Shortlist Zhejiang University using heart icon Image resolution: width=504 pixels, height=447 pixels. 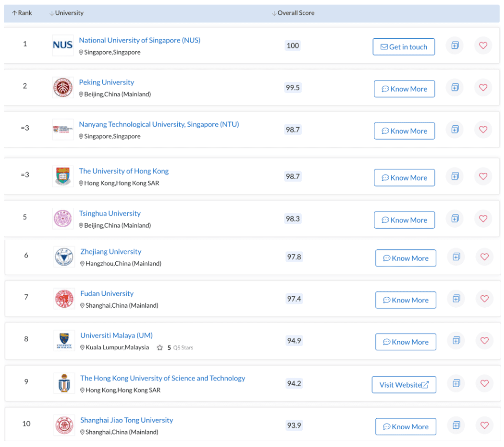tap(484, 257)
